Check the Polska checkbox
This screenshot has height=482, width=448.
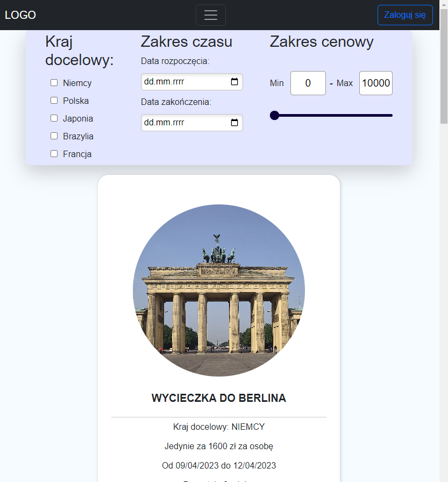click(54, 101)
